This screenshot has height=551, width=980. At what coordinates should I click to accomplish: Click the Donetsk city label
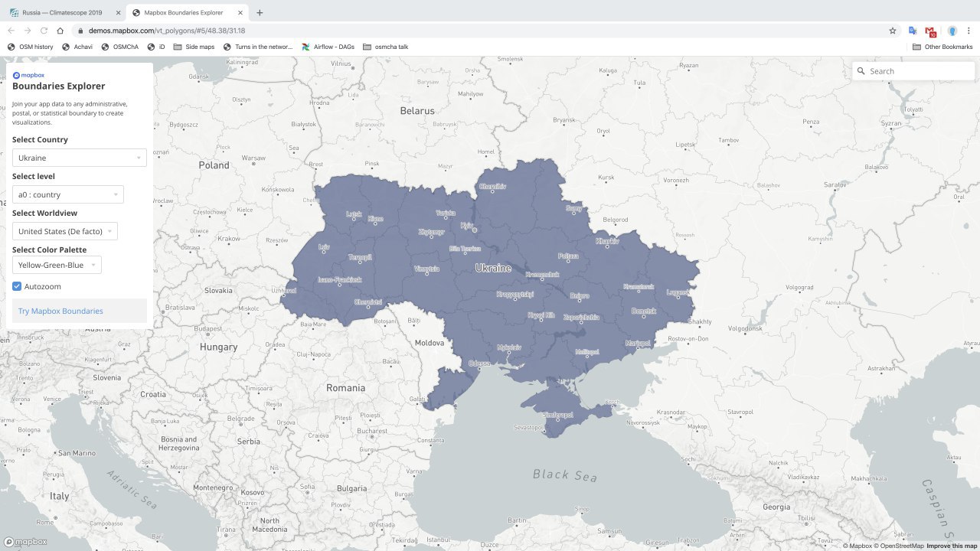(644, 311)
